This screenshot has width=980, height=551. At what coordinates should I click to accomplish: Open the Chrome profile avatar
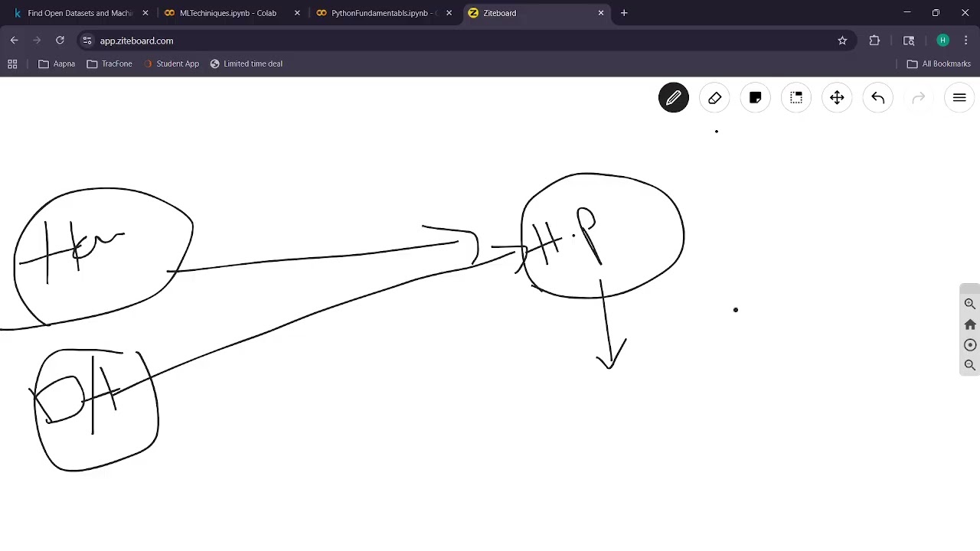click(943, 41)
